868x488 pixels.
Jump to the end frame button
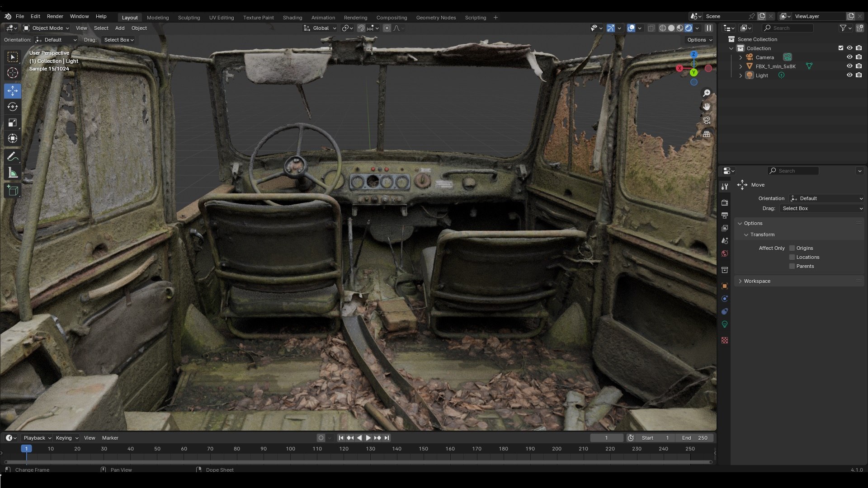[x=387, y=438]
